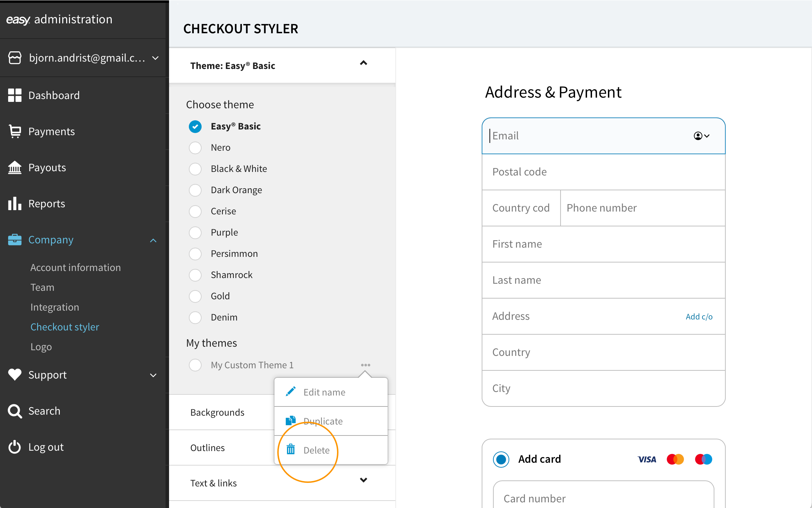Image resolution: width=812 pixels, height=508 pixels.
Task: Choose Duplicate from the theme menu
Action: click(323, 421)
